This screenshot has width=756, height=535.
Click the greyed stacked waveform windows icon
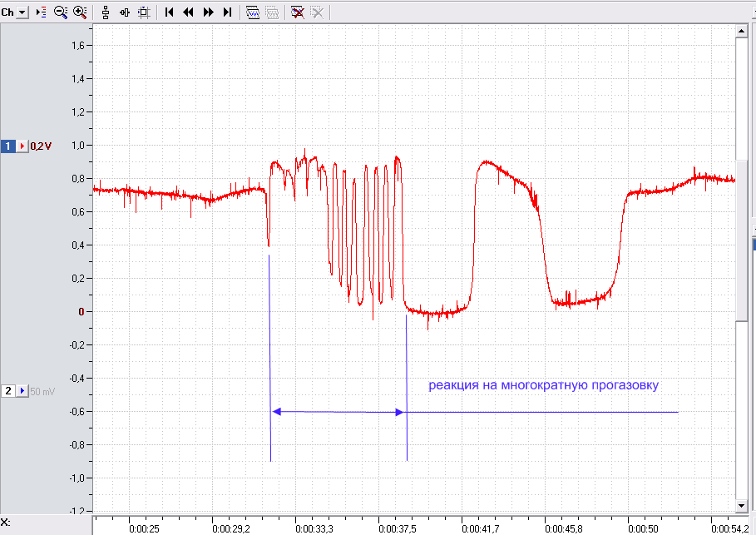coord(273,12)
